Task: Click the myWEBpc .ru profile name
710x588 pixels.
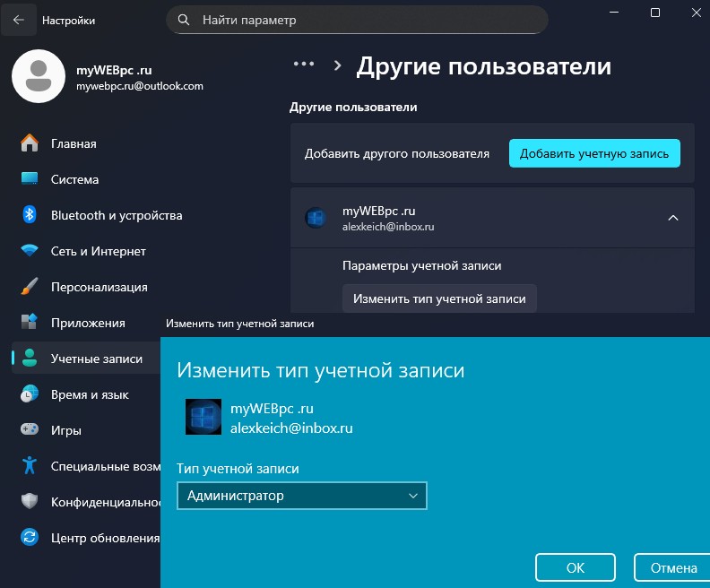Action: tap(114, 70)
